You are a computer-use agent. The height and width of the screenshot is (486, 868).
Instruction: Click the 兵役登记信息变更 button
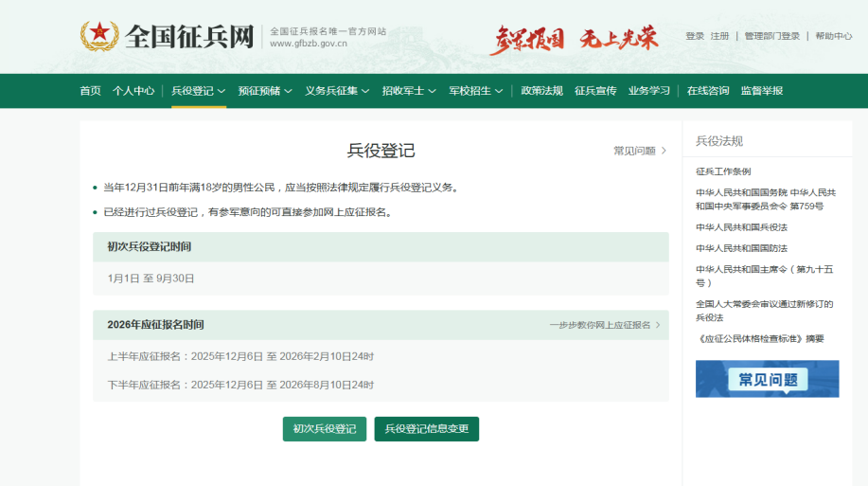pyautogui.click(x=426, y=429)
